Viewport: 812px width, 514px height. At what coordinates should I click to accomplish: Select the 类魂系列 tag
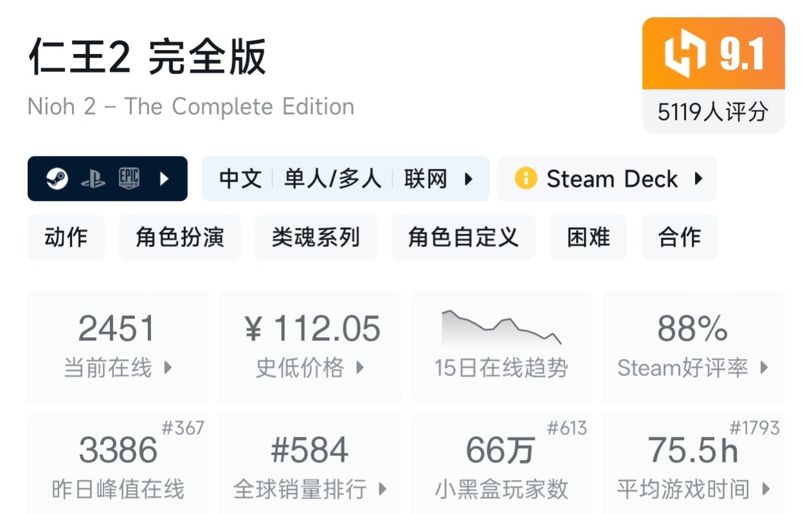click(x=316, y=237)
